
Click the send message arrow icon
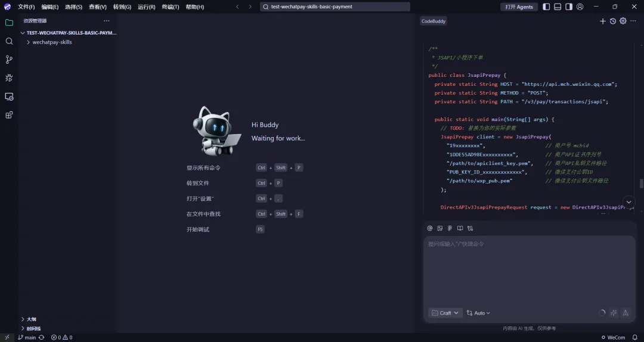pos(625,313)
